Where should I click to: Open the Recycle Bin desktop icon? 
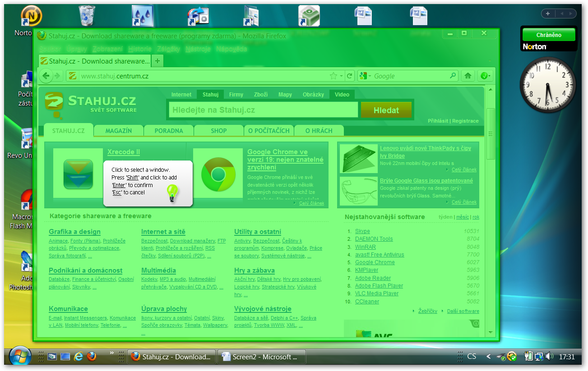pos(86,16)
